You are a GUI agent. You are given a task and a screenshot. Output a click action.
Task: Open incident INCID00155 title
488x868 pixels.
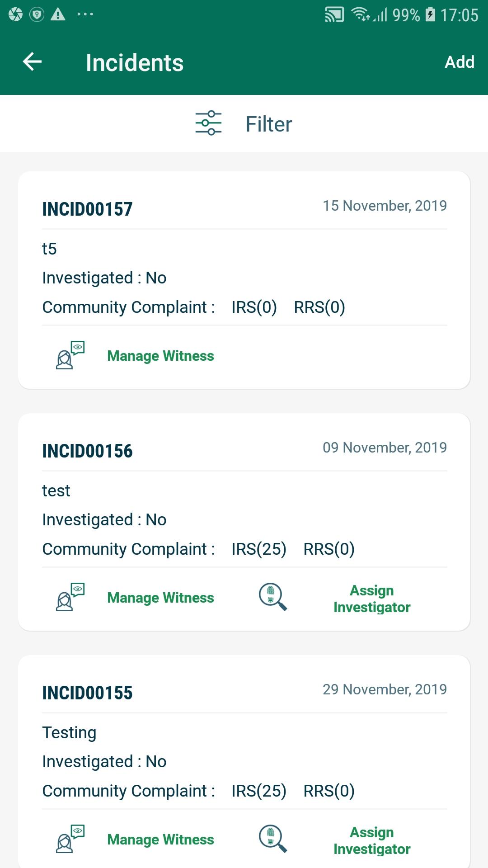(x=87, y=693)
